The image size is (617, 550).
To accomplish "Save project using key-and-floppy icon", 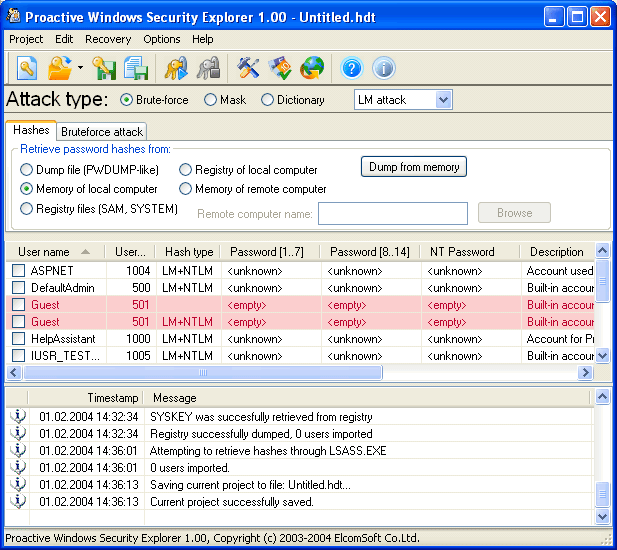I will (104, 68).
